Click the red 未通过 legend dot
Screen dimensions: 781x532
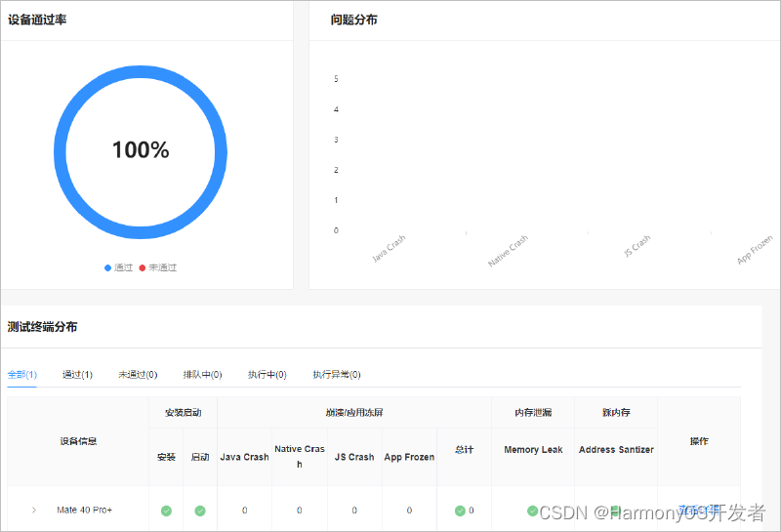pyautogui.click(x=142, y=268)
